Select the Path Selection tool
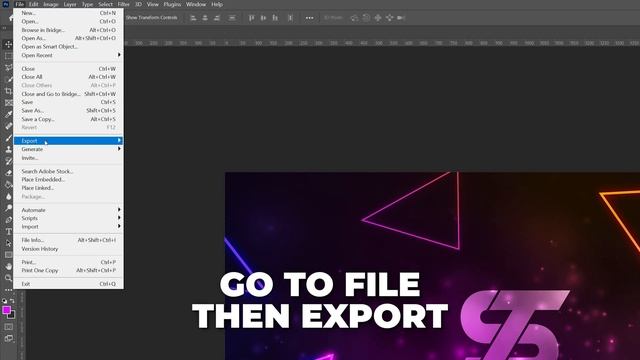Image resolution: width=640 pixels, height=360 pixels. 8,243
